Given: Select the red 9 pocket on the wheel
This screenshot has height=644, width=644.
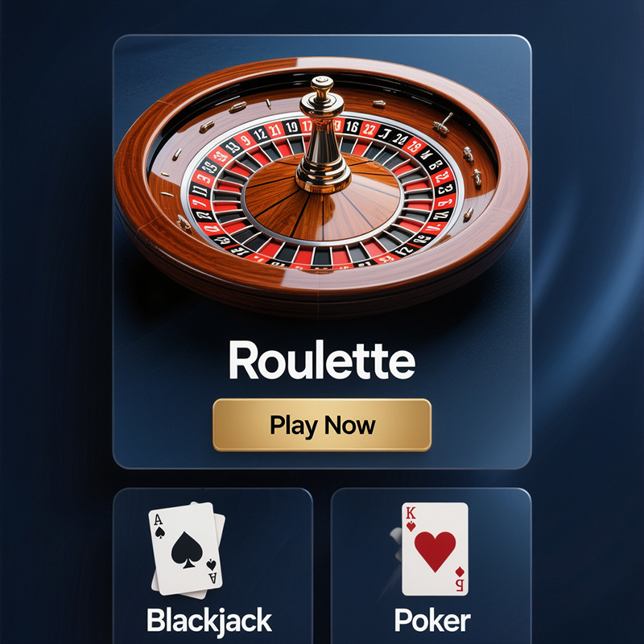Looking at the screenshot, I should [x=246, y=141].
